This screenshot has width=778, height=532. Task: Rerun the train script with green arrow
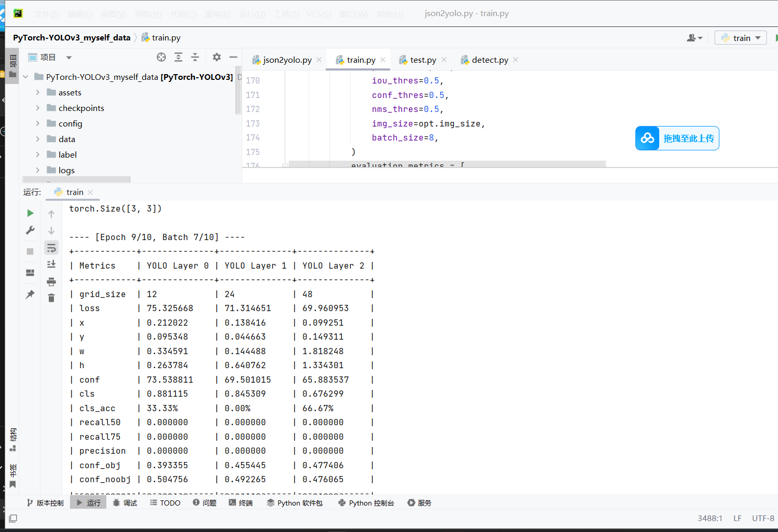pos(30,213)
